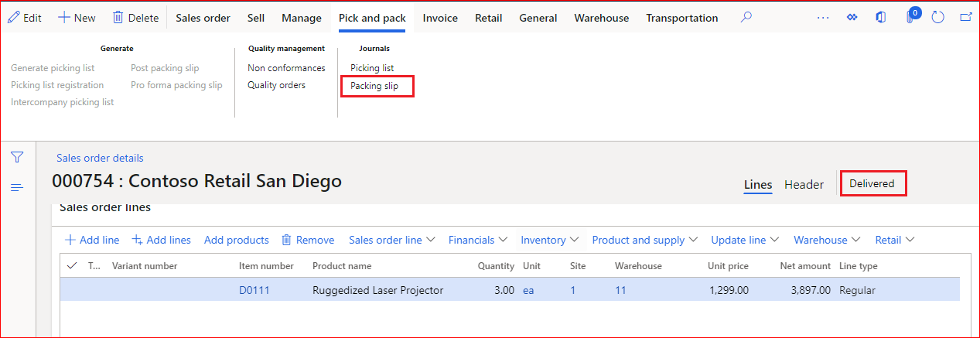Sort by Variant number column
This screenshot has height=338, width=980.
pyautogui.click(x=145, y=266)
